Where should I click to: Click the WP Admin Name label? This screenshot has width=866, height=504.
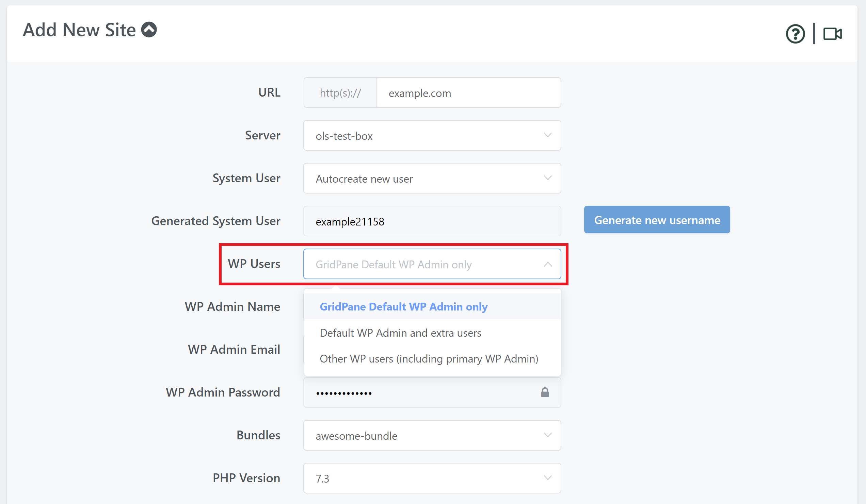pos(232,306)
